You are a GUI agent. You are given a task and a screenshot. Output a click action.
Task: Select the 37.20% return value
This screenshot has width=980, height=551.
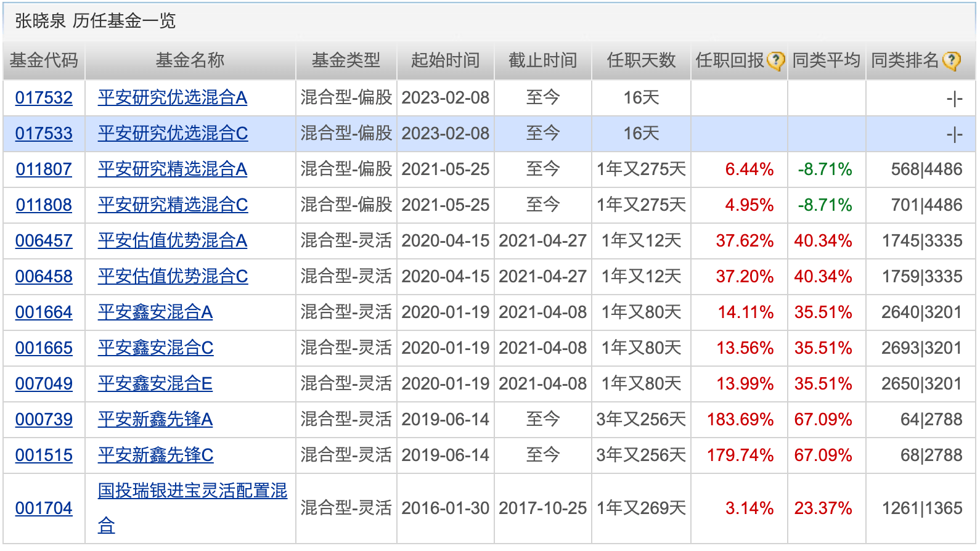pos(745,276)
